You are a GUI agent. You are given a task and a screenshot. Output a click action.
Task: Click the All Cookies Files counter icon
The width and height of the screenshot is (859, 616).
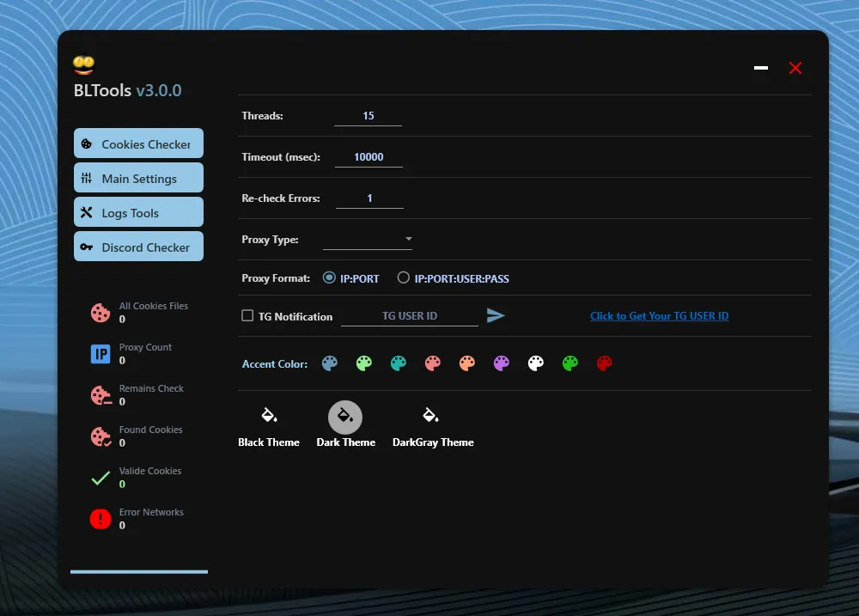coord(101,313)
